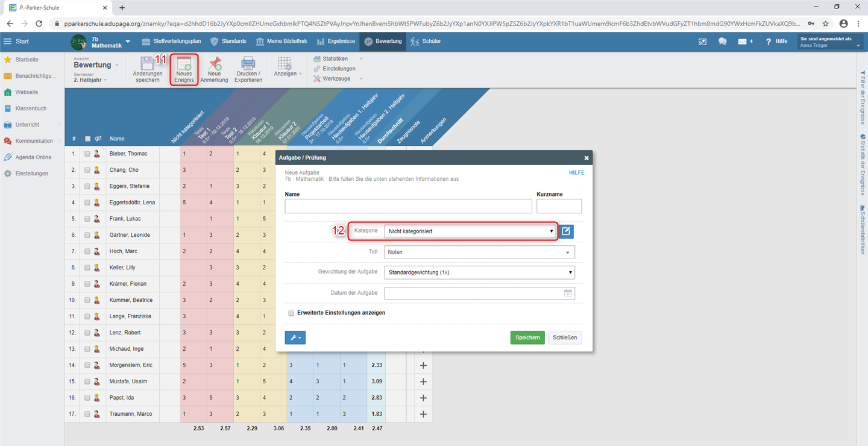Image resolution: width=868 pixels, height=446 pixels.
Task: Click the student icon of Chang, Cho
Action: pyautogui.click(x=96, y=170)
